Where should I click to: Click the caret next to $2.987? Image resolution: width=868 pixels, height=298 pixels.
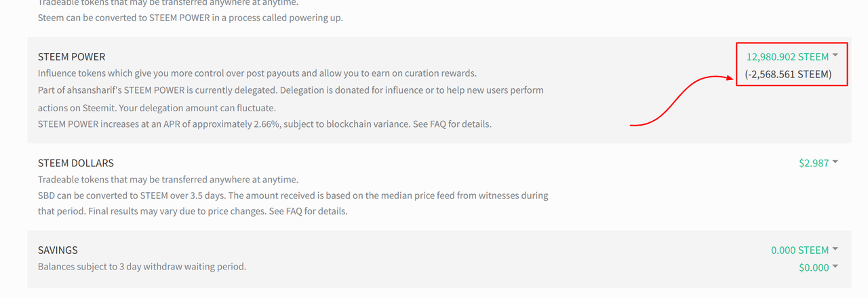coord(835,162)
